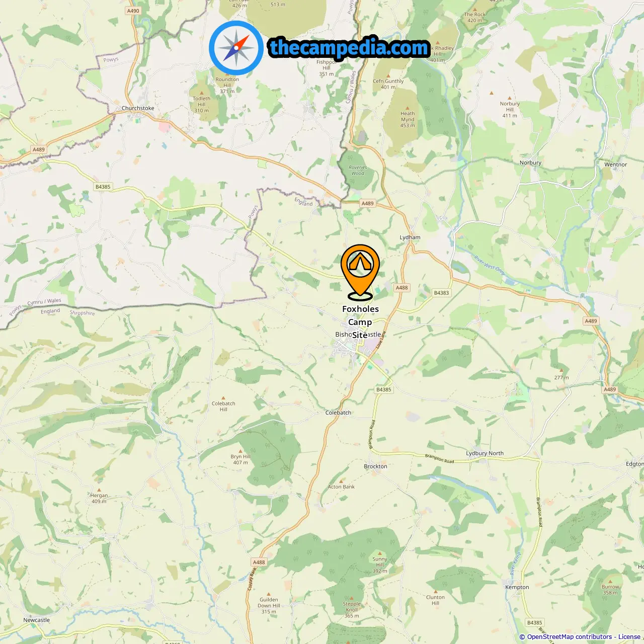
Task: Click the Sunny Hill 392 m label
Action: 380,565
